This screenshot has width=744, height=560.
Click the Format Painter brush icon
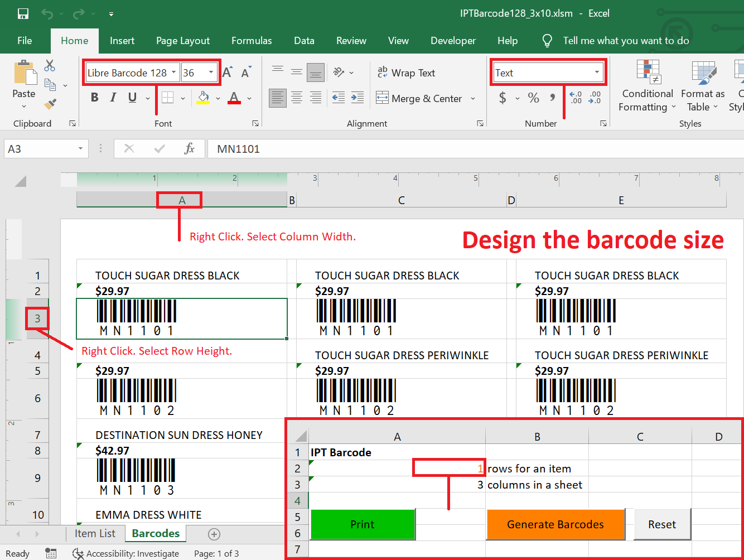[50, 104]
